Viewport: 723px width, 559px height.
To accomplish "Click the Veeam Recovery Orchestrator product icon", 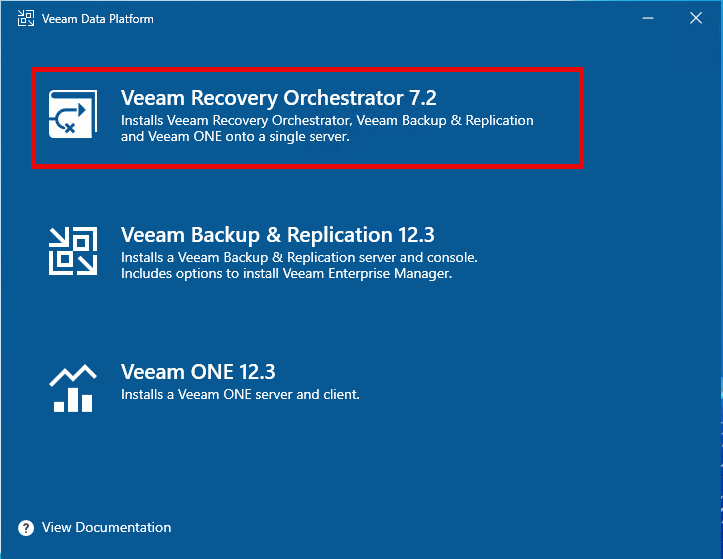I will click(72, 115).
